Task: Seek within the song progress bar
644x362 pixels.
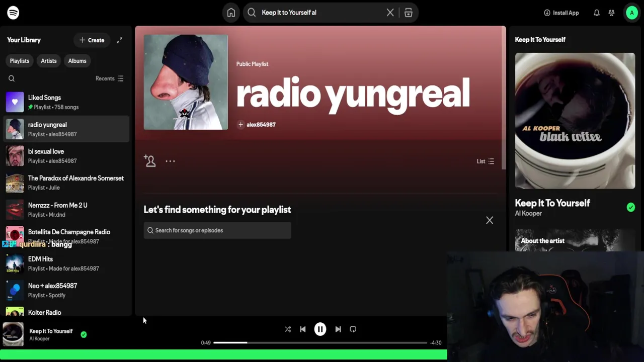Action: tap(320, 343)
